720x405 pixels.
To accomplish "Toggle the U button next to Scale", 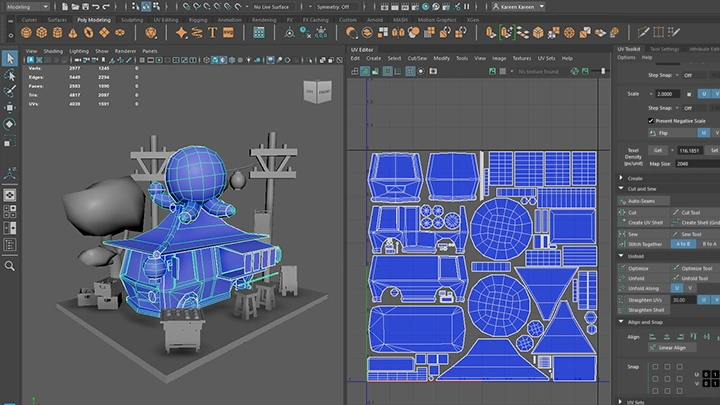I will 703,93.
